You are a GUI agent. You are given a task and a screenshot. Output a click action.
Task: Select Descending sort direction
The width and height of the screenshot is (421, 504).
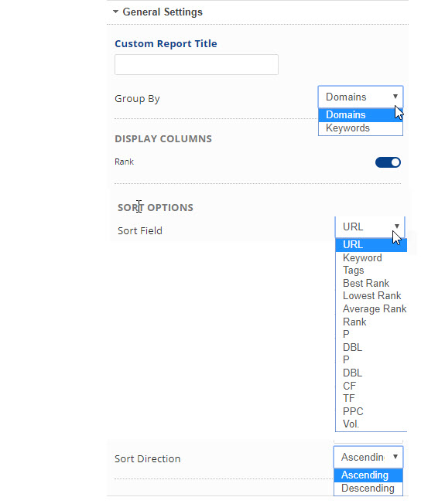pos(368,489)
